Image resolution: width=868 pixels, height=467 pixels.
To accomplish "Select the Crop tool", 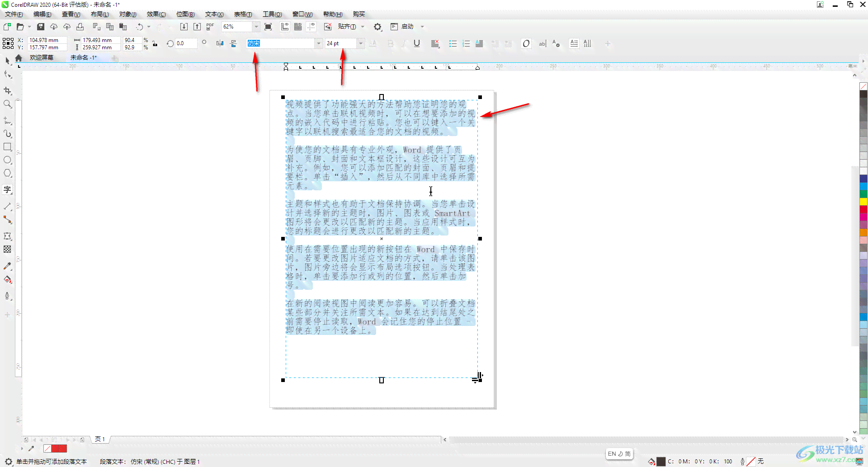I will 7,90.
